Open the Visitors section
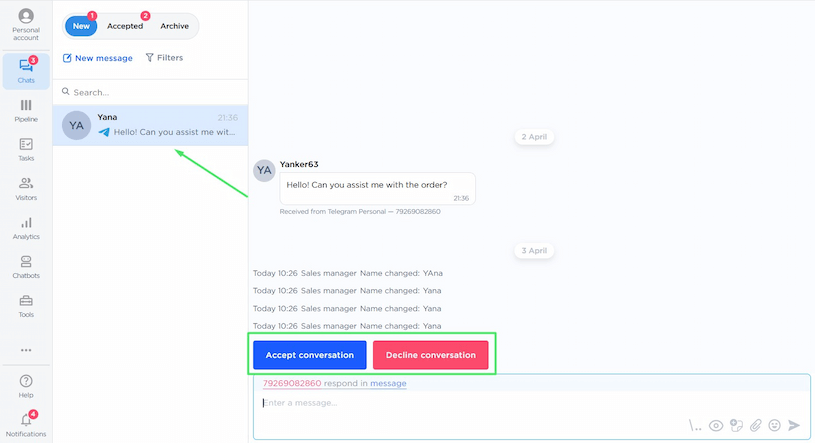 coord(26,188)
